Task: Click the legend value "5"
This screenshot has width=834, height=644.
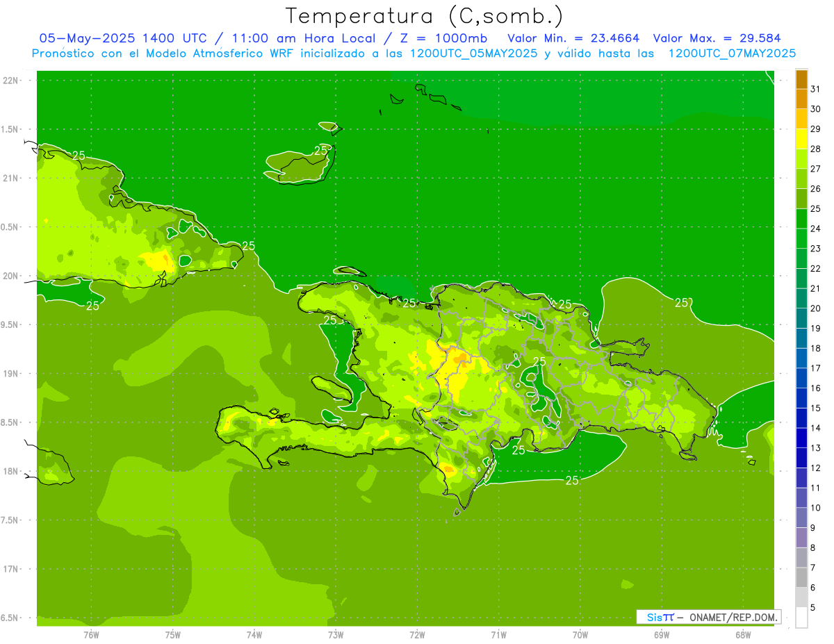Action: coord(813,608)
